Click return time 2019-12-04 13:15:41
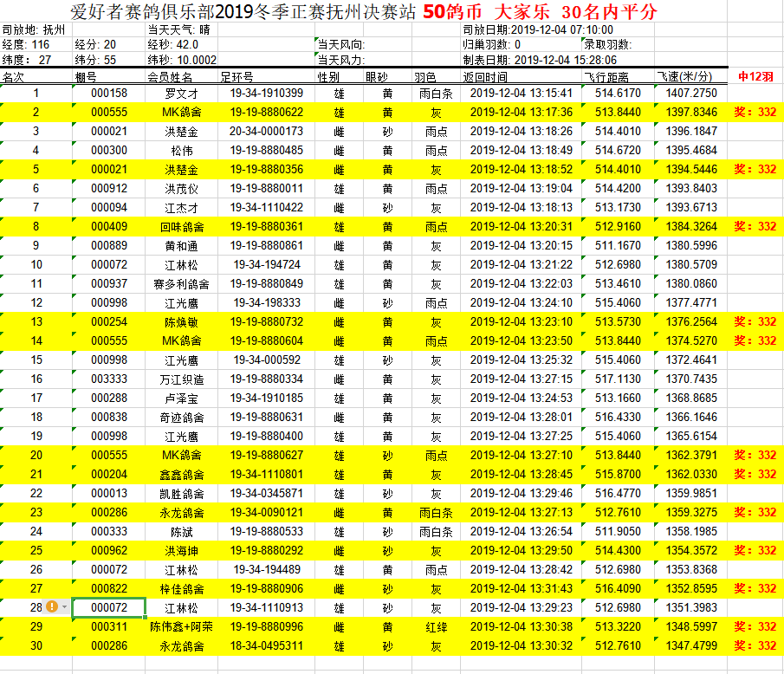This screenshot has height=674, width=784. tap(521, 93)
